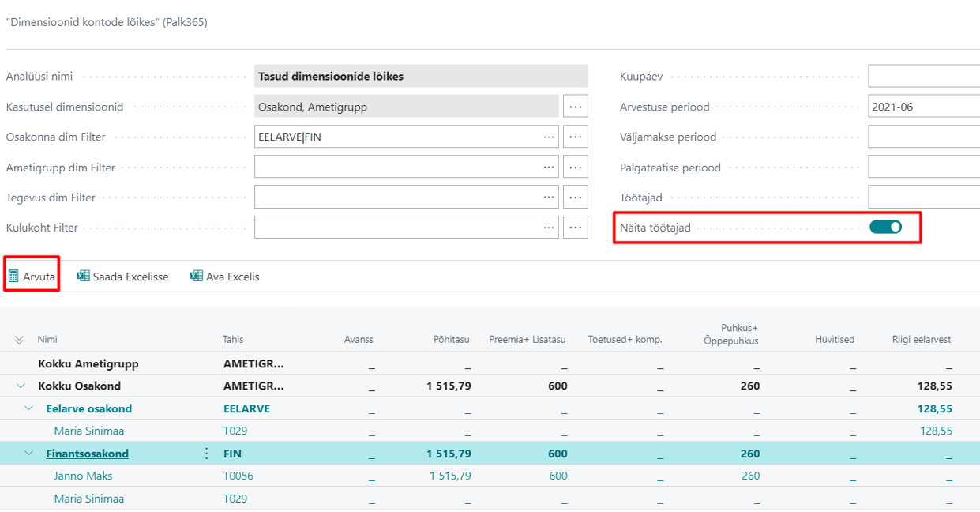Collapse the Eelarve osakond group
The height and width of the screenshot is (512, 980).
tap(29, 408)
